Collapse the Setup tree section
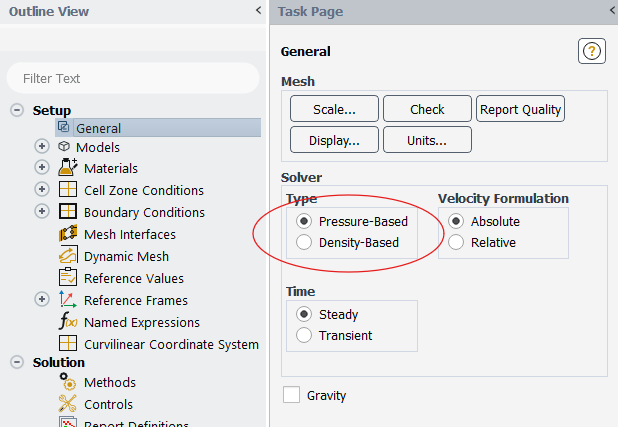This screenshot has height=427, width=618. tap(17, 110)
